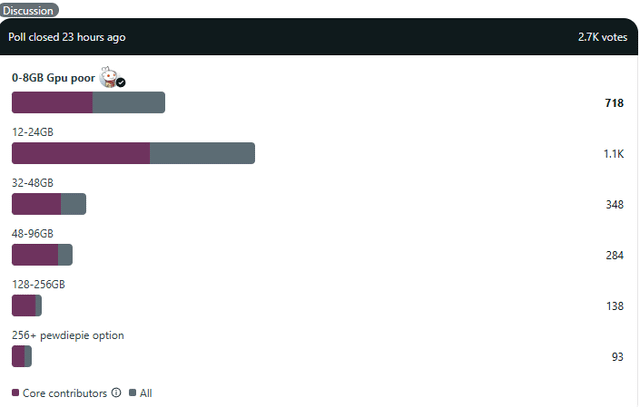Click the 1.1K vote count
Screen dimensions: 640x407
click(x=614, y=154)
